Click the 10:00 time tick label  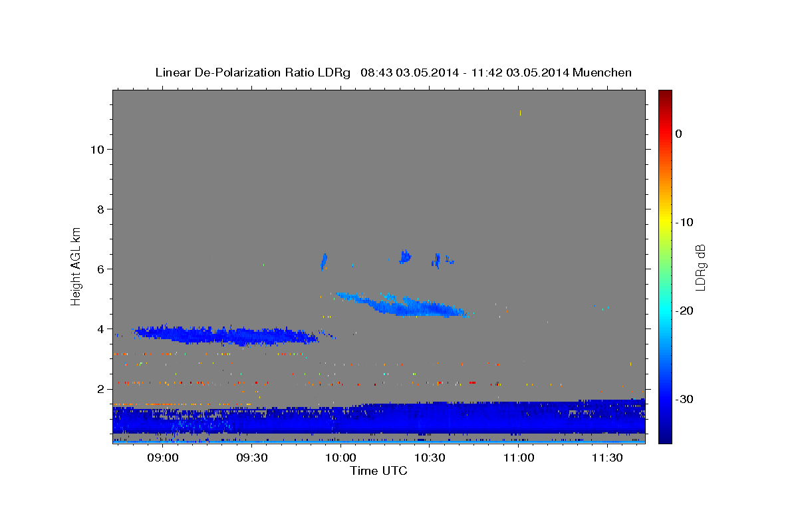(x=341, y=458)
